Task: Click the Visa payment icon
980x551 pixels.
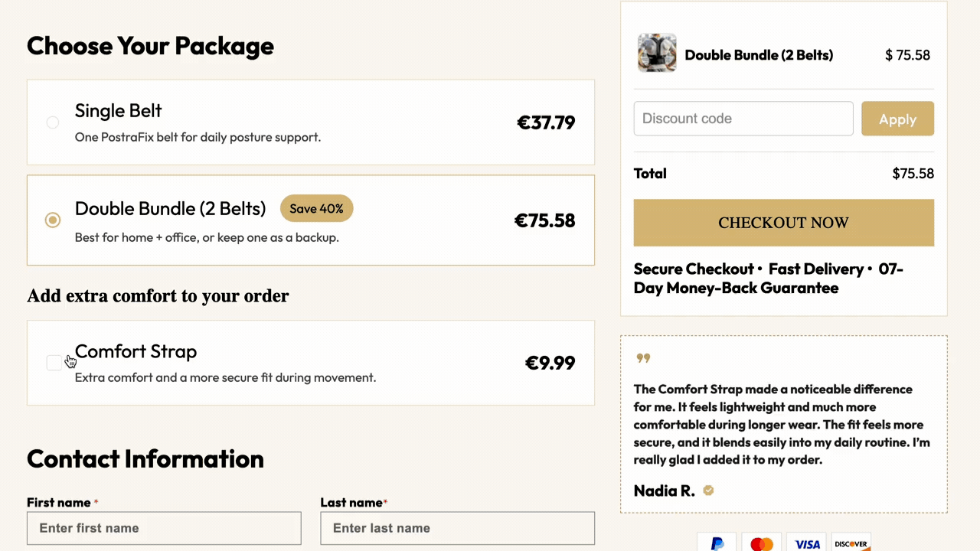Action: (x=807, y=543)
